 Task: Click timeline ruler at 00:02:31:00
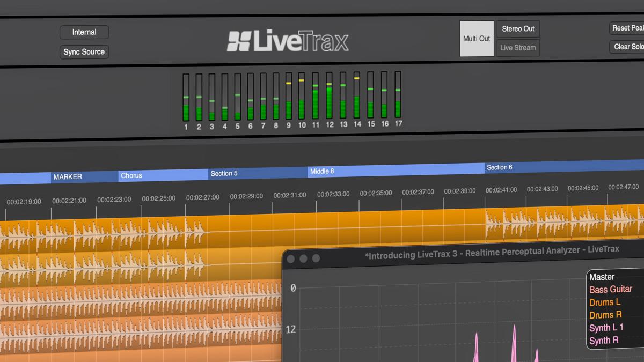tap(290, 196)
